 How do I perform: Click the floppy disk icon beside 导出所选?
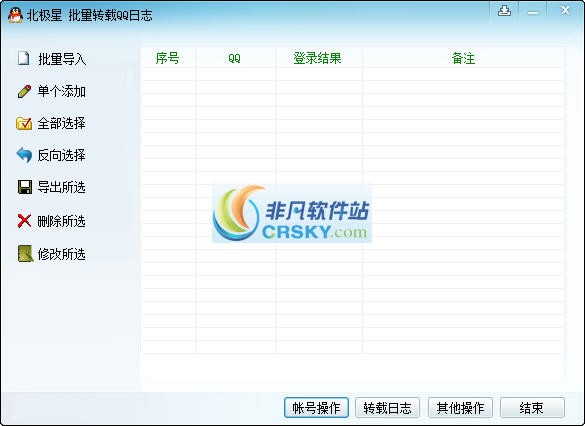[x=25, y=187]
